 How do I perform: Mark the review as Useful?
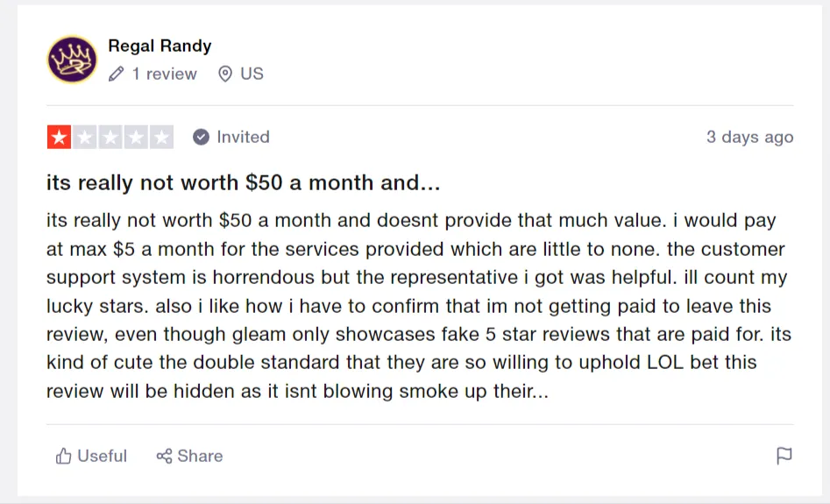(91, 456)
